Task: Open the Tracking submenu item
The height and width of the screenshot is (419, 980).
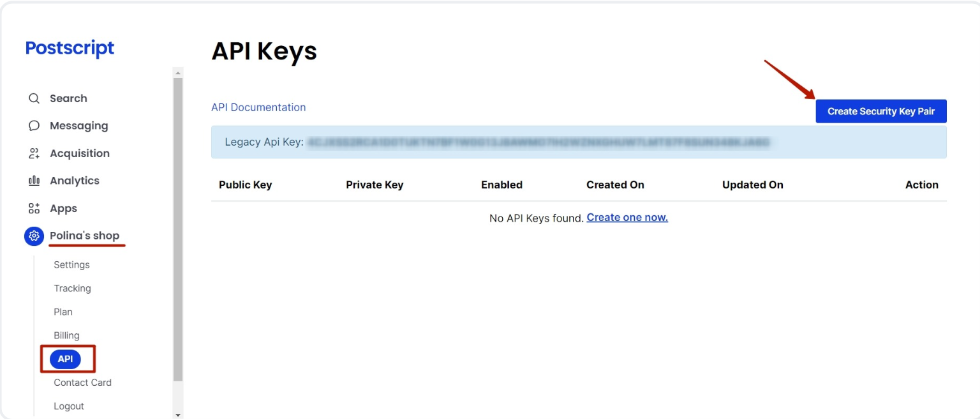Action: coord(72,289)
